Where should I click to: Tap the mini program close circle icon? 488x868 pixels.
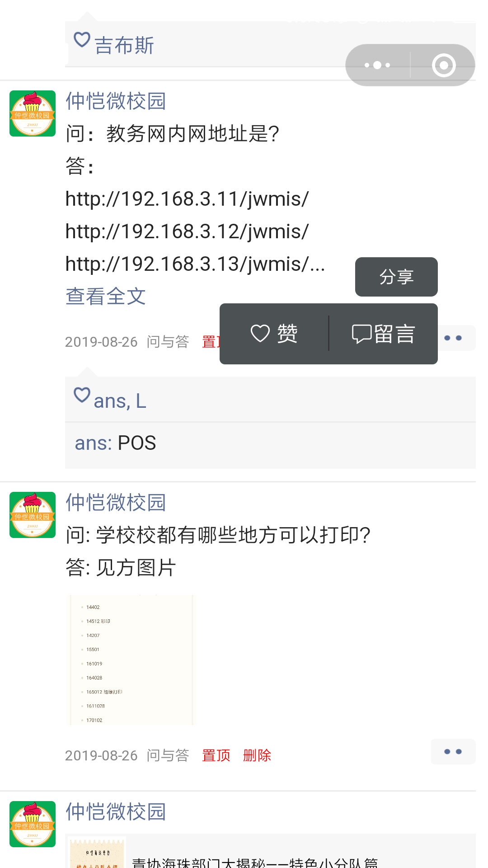[x=444, y=65]
